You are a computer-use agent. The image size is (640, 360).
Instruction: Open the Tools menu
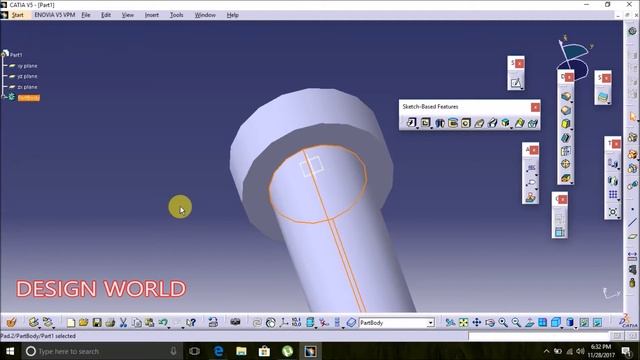(x=176, y=15)
